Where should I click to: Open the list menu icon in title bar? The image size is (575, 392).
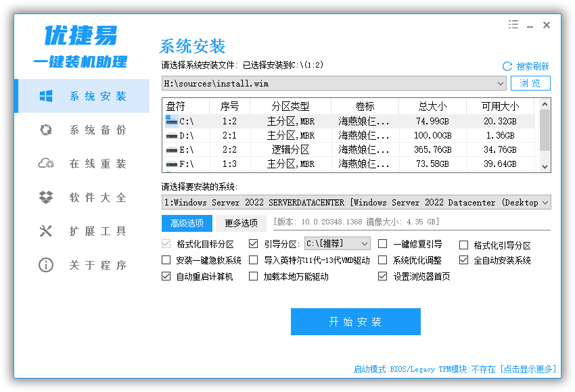pos(513,24)
